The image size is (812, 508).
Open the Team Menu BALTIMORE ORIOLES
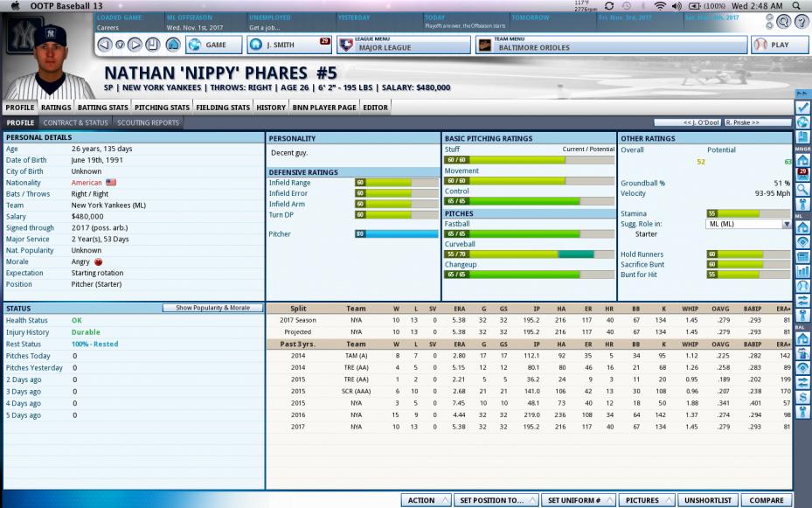(x=612, y=45)
